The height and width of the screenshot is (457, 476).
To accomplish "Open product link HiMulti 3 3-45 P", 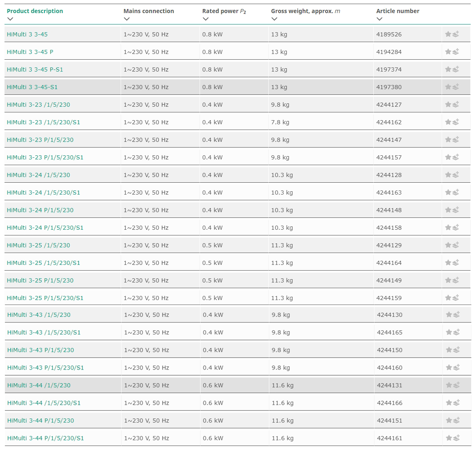I will click(x=30, y=52).
